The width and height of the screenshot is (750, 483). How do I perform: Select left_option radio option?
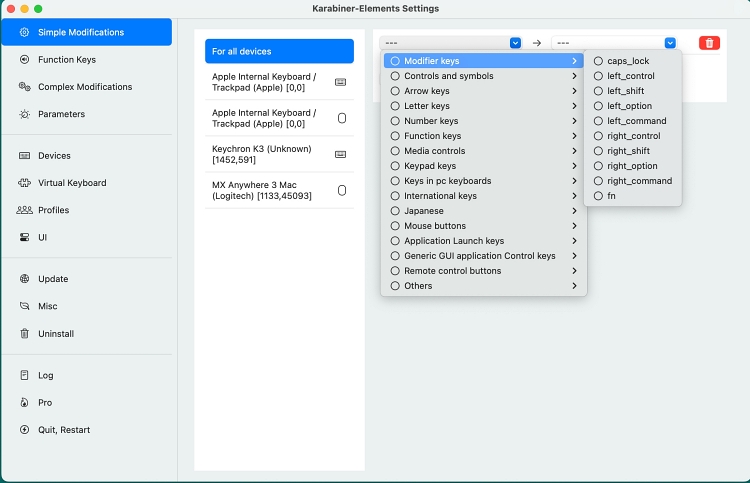coord(598,106)
